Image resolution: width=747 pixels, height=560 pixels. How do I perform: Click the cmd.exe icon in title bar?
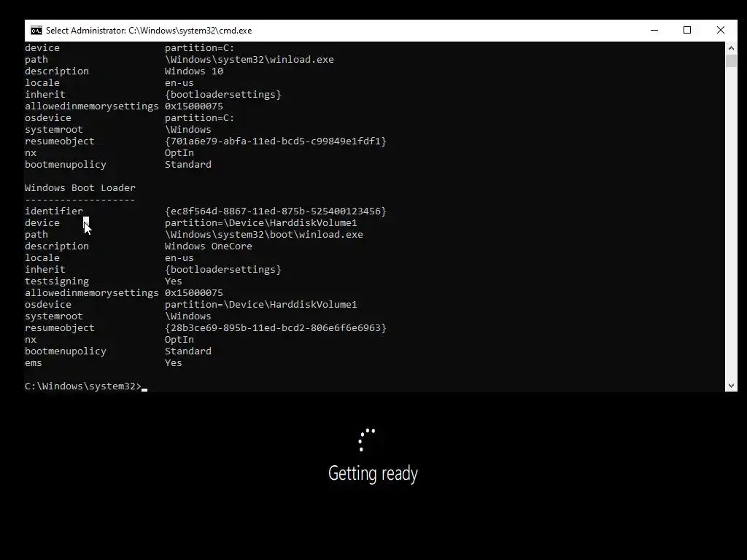(x=36, y=31)
